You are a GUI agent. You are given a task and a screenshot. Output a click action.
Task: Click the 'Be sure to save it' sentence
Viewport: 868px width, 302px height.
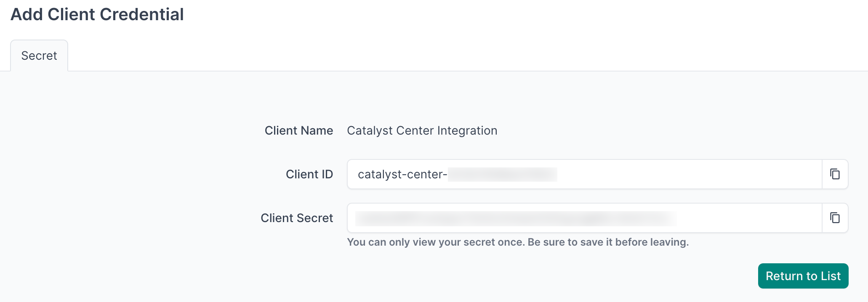[608, 242]
